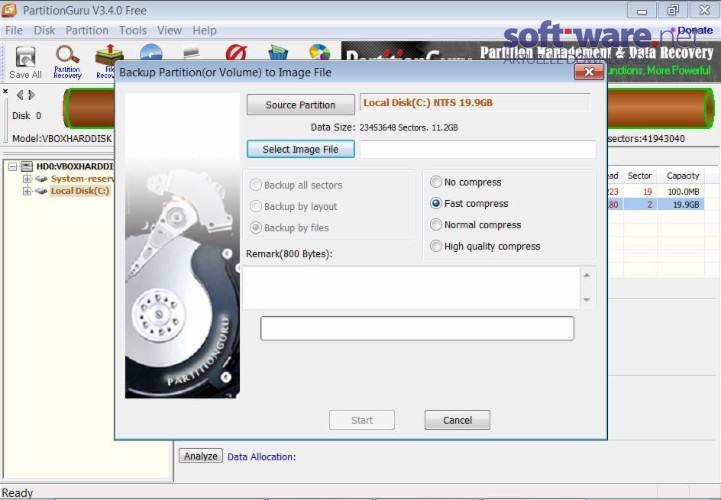
Task: Close the Backup Partition dialog
Action: tap(589, 72)
